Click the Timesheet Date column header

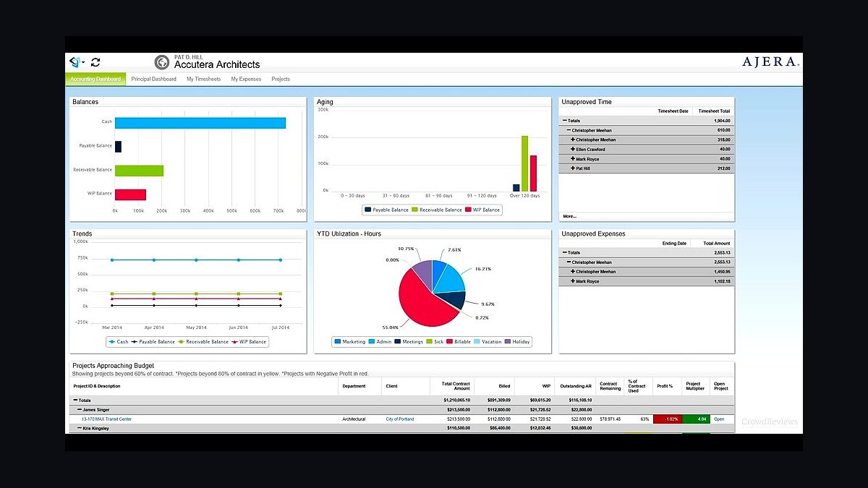(x=673, y=111)
